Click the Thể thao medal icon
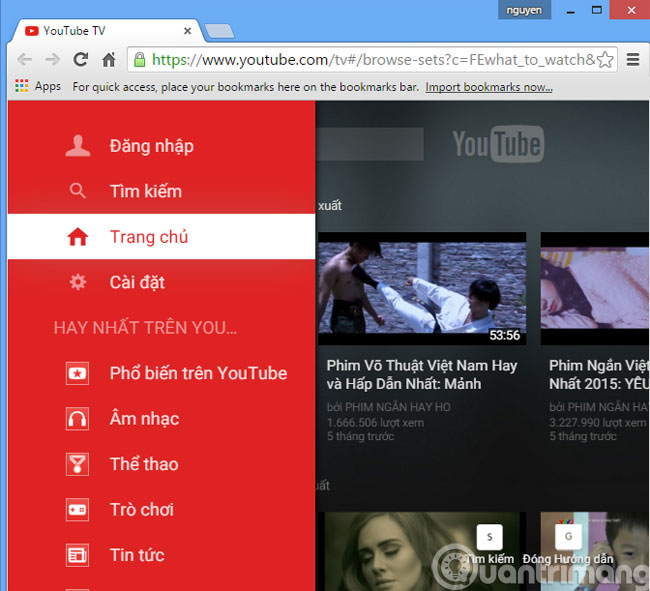The height and width of the screenshot is (591, 650). pos(77,464)
